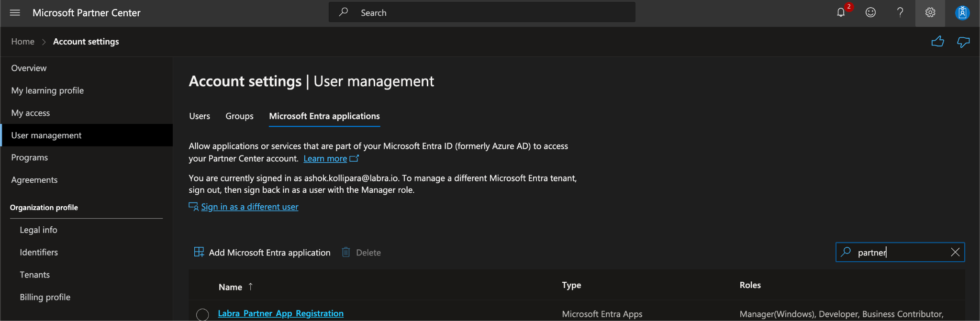Open Tenants under Organization profile
The height and width of the screenshot is (321, 980).
click(x=35, y=275)
